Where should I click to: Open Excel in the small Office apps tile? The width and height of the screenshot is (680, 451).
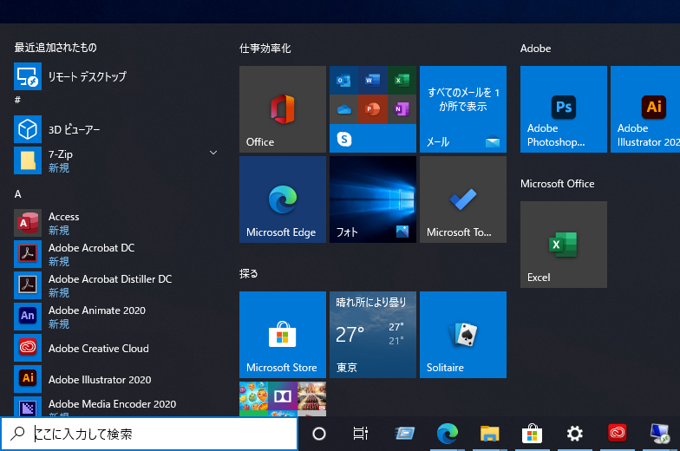[402, 80]
